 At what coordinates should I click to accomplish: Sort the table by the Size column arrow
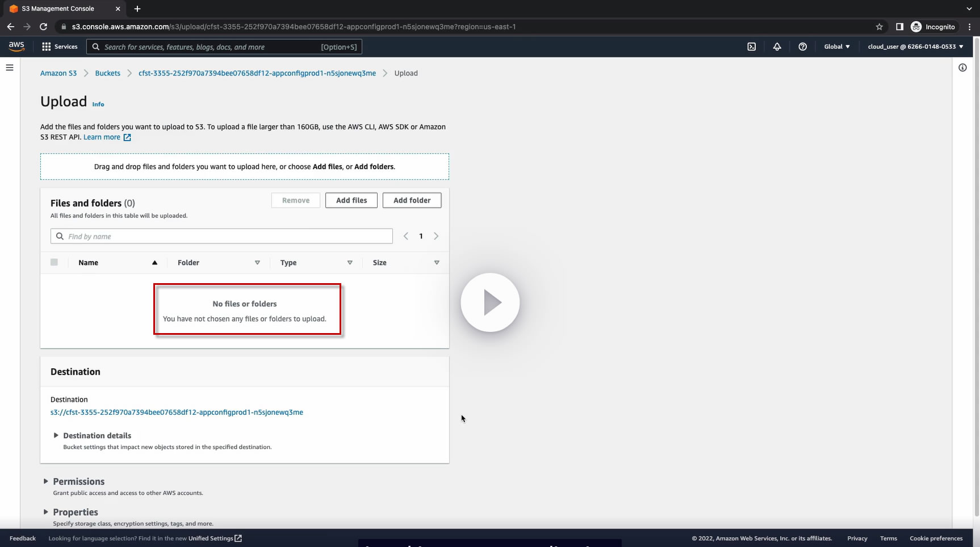(x=437, y=263)
